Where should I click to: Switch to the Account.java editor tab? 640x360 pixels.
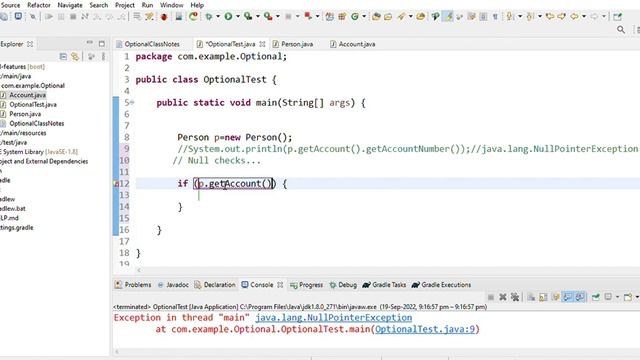(x=353, y=44)
